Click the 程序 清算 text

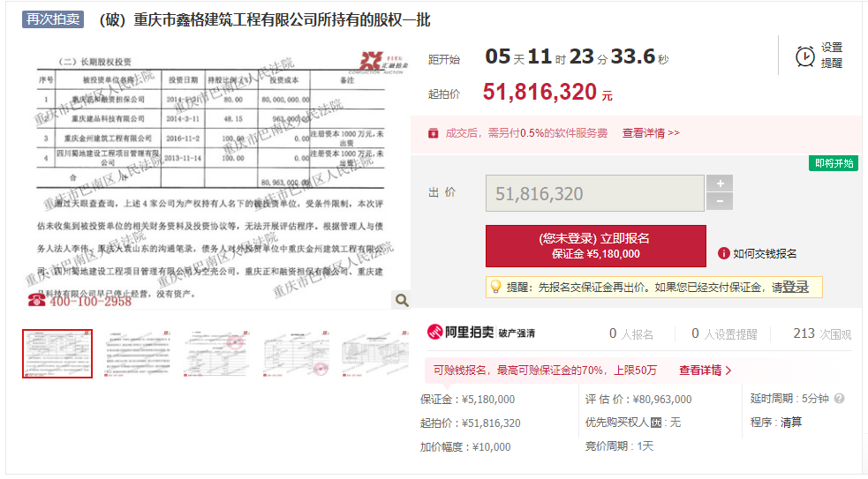click(x=775, y=422)
